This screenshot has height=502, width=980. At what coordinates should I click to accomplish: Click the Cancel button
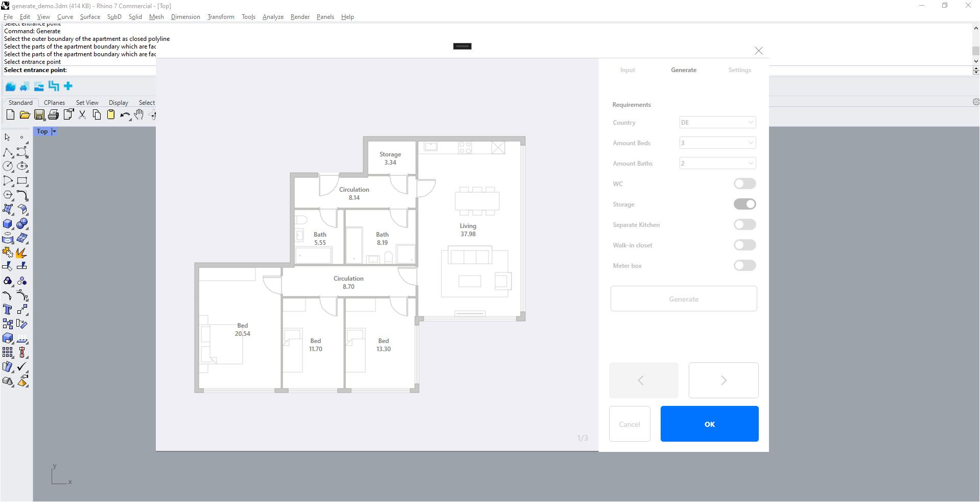pos(629,424)
